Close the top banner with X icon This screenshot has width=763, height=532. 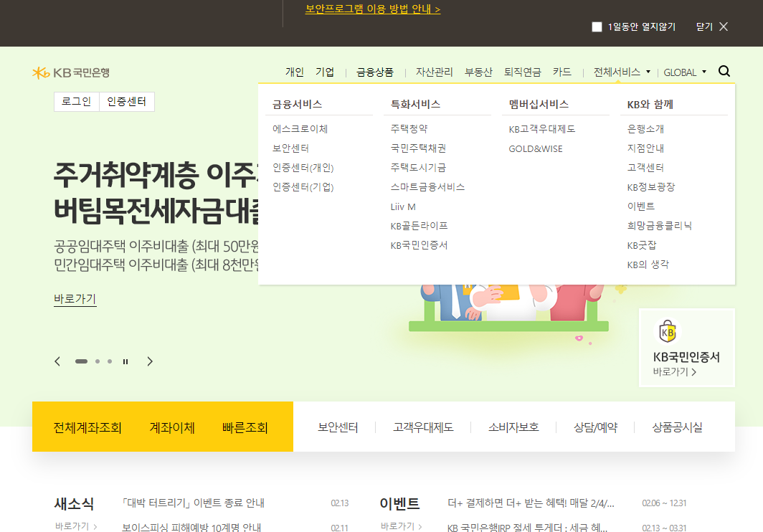[x=724, y=27]
